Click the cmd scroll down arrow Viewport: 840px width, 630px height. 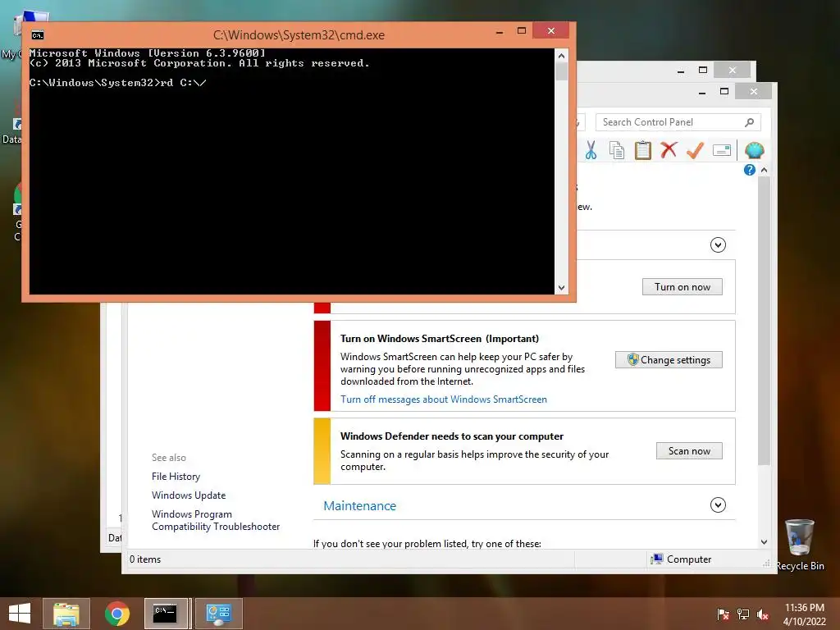(561, 288)
